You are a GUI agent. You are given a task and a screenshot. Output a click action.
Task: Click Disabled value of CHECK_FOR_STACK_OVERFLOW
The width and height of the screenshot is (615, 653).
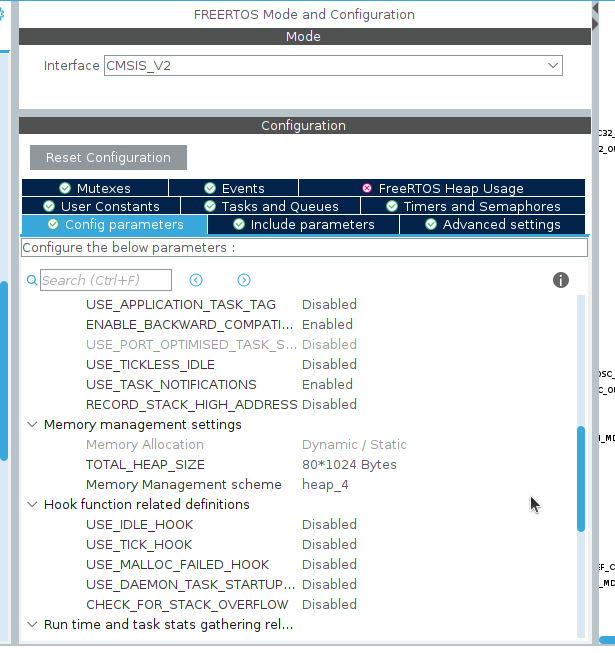329,605
